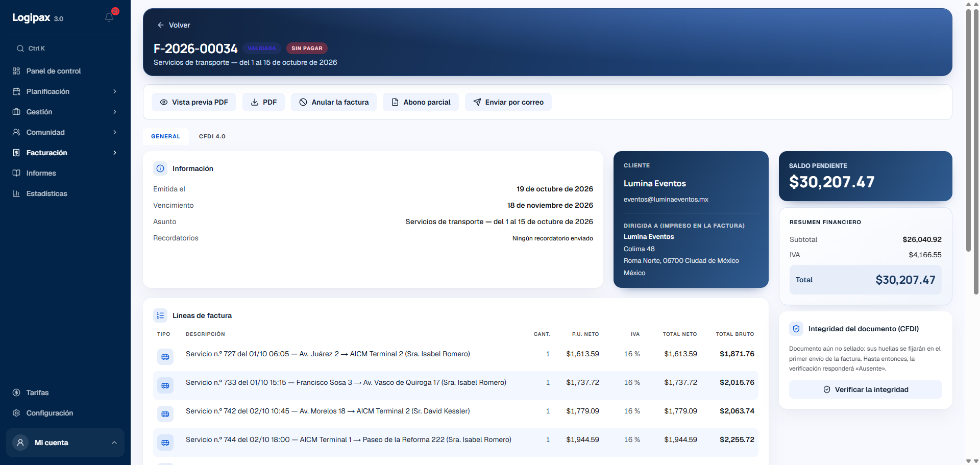Open Vista previa PDF
Screen dimensions: 980x465
pos(194,102)
